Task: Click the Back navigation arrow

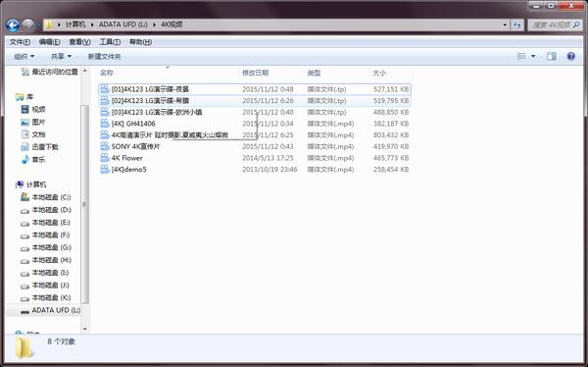Action: coord(13,26)
